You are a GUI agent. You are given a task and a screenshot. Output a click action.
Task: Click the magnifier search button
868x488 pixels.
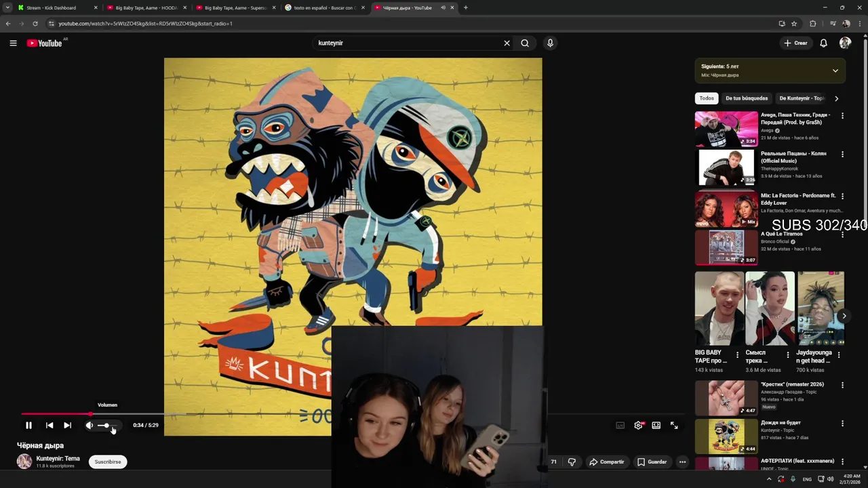(x=525, y=43)
